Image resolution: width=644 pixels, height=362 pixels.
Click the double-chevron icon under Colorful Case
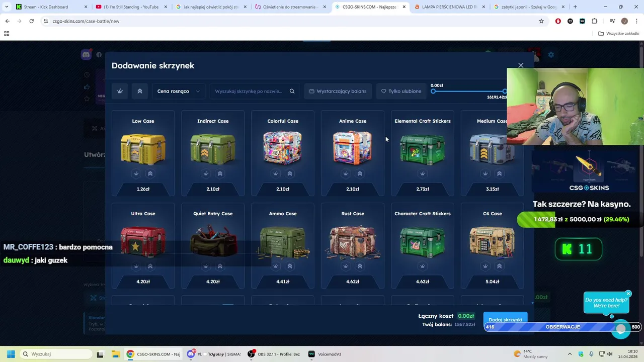pos(290,173)
